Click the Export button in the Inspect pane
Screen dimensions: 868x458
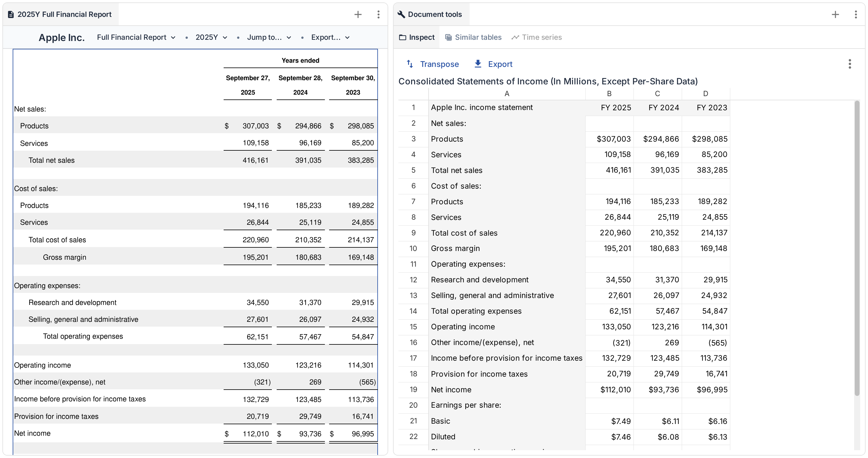pos(493,64)
